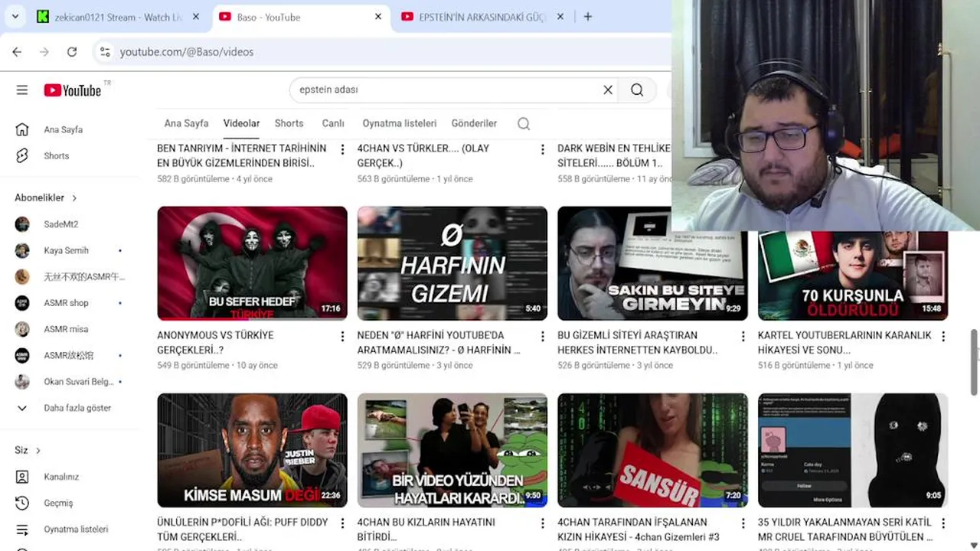Click the youtube.com/@Baso/videos address bar
The width and height of the screenshot is (980, 551).
coord(383,52)
